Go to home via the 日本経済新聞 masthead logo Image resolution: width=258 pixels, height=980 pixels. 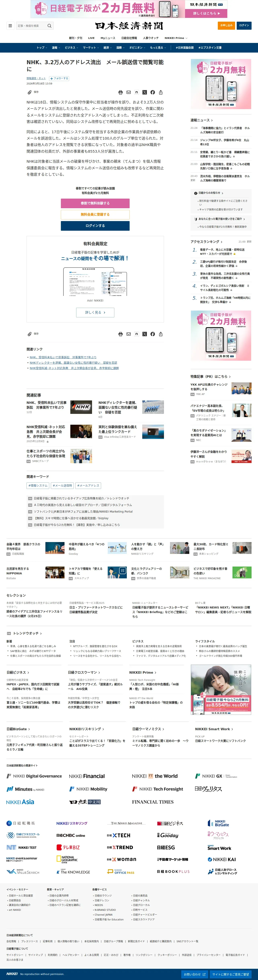tap(129, 26)
